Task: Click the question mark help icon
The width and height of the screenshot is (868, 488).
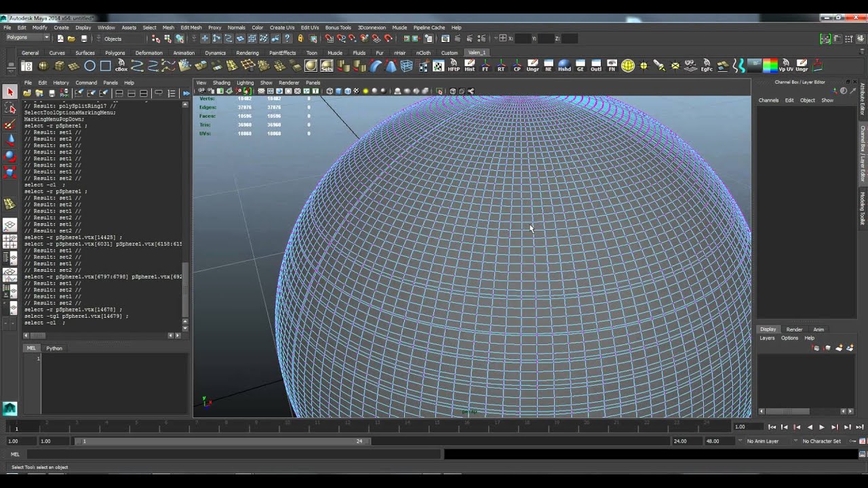Action: tap(288, 39)
